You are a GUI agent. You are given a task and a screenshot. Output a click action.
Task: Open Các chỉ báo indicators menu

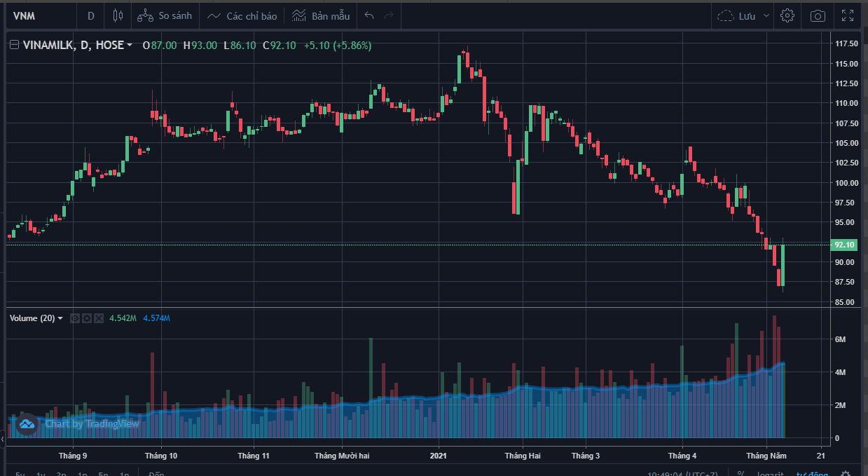point(242,15)
